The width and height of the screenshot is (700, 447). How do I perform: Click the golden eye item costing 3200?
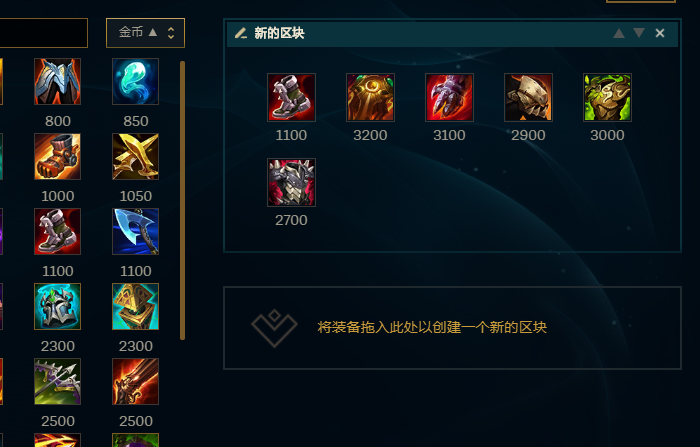pyautogui.click(x=370, y=97)
